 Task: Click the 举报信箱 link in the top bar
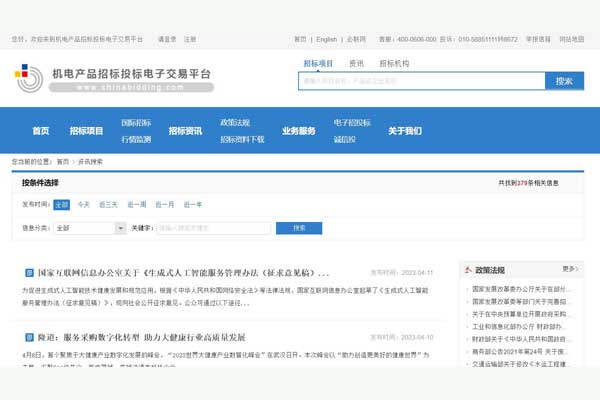pyautogui.click(x=538, y=39)
